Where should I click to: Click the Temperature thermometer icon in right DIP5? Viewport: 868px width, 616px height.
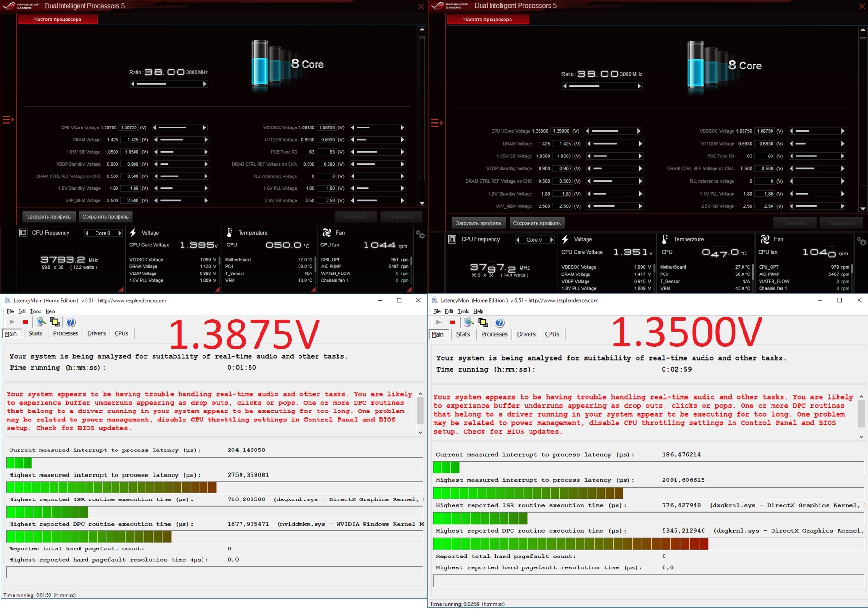(665, 239)
